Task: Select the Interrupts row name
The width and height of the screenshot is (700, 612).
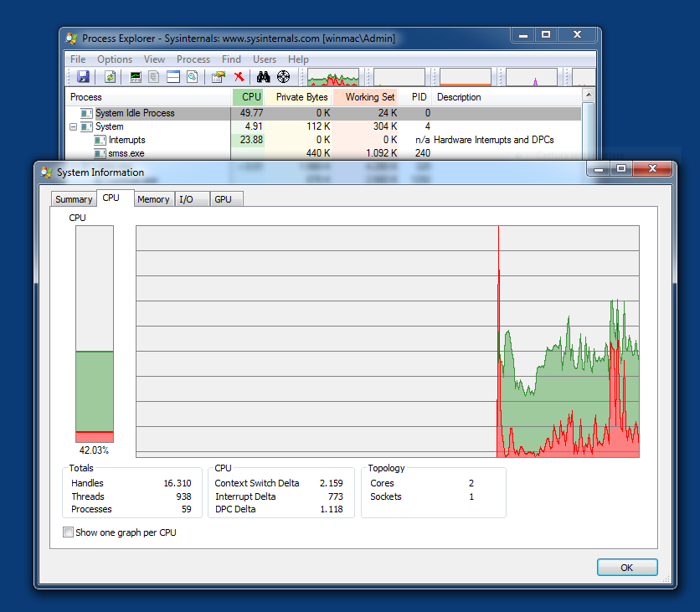Action: coord(126,140)
